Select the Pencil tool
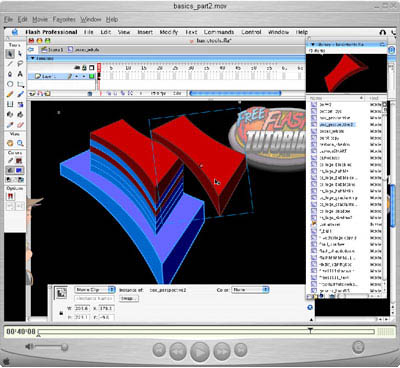This screenshot has height=368, width=400. (x=10, y=94)
